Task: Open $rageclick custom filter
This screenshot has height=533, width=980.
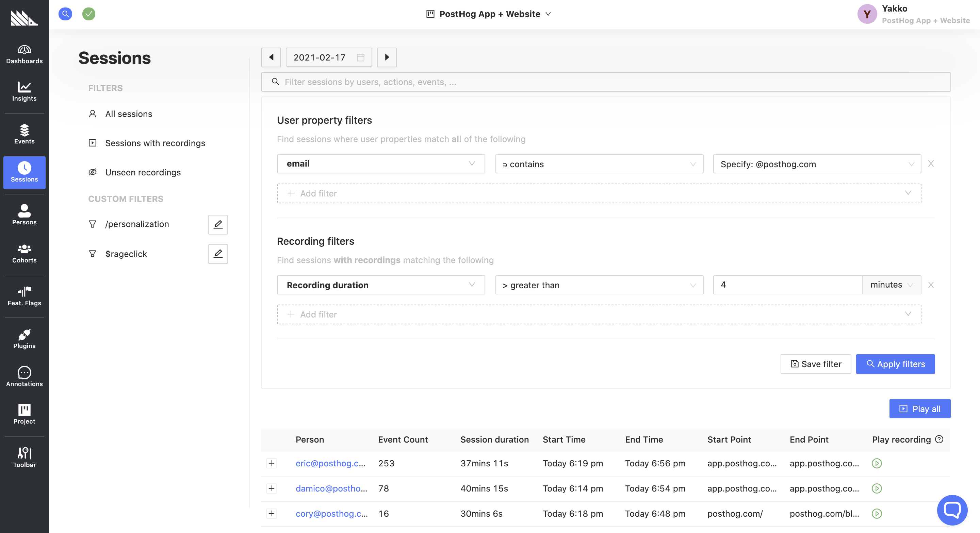Action: click(x=217, y=253)
